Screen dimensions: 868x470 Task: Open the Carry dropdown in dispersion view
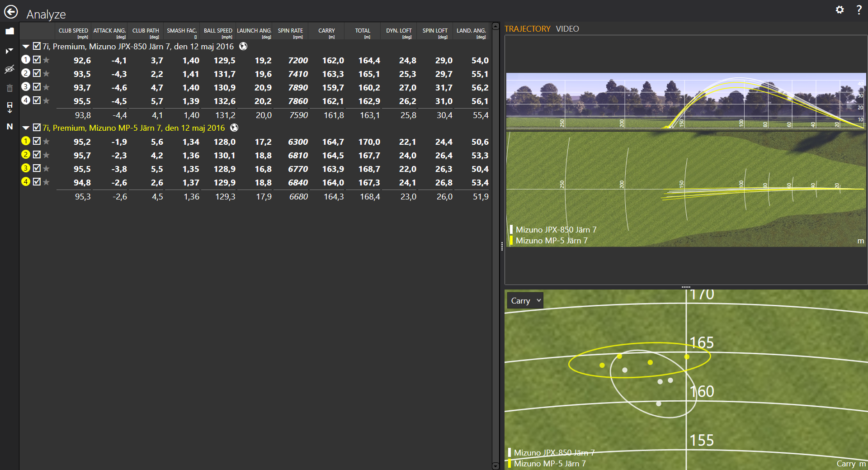pos(525,300)
